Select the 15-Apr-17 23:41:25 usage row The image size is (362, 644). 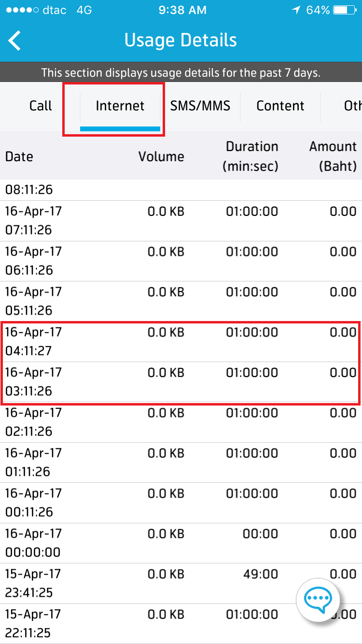point(181,583)
